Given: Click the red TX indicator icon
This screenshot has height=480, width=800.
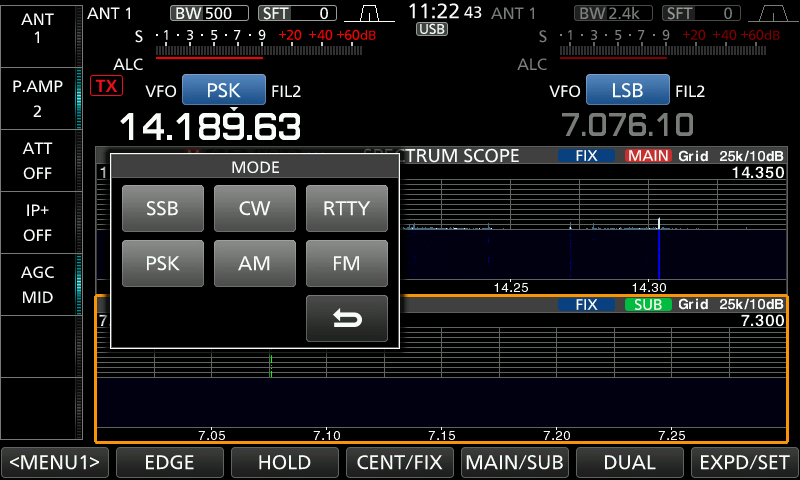Looking at the screenshot, I should tap(104, 86).
